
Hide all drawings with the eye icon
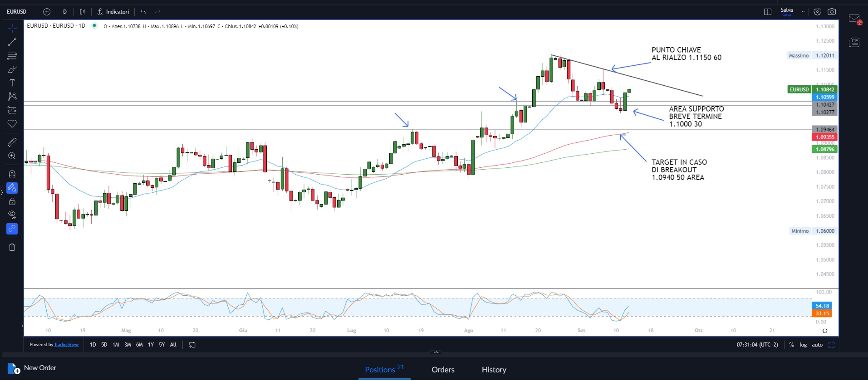tap(12, 215)
